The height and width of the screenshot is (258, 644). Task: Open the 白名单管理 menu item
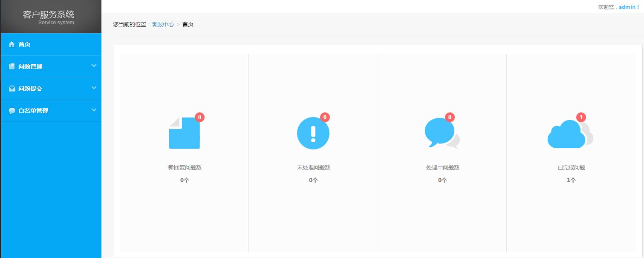tap(33, 111)
